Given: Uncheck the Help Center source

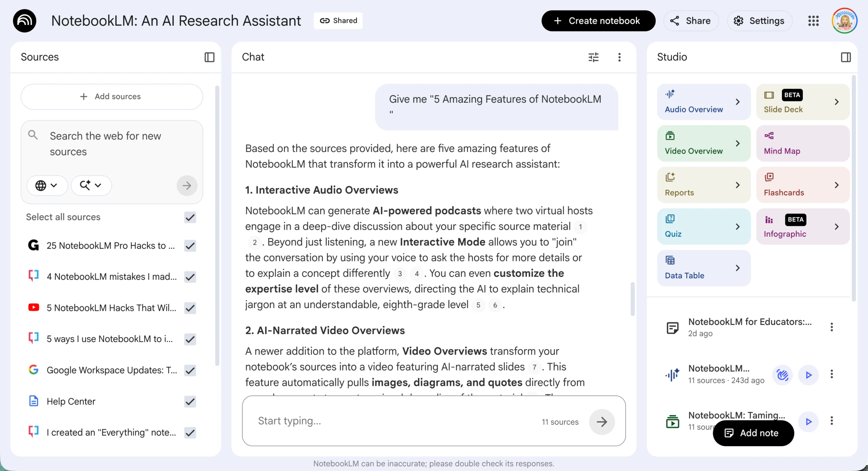Looking at the screenshot, I should pos(190,401).
